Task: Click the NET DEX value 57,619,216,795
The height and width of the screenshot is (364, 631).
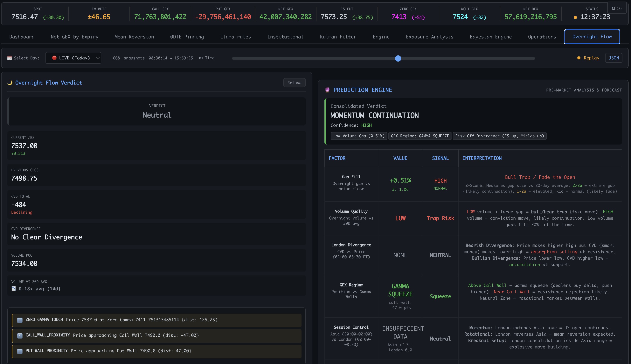Action: [x=530, y=17]
